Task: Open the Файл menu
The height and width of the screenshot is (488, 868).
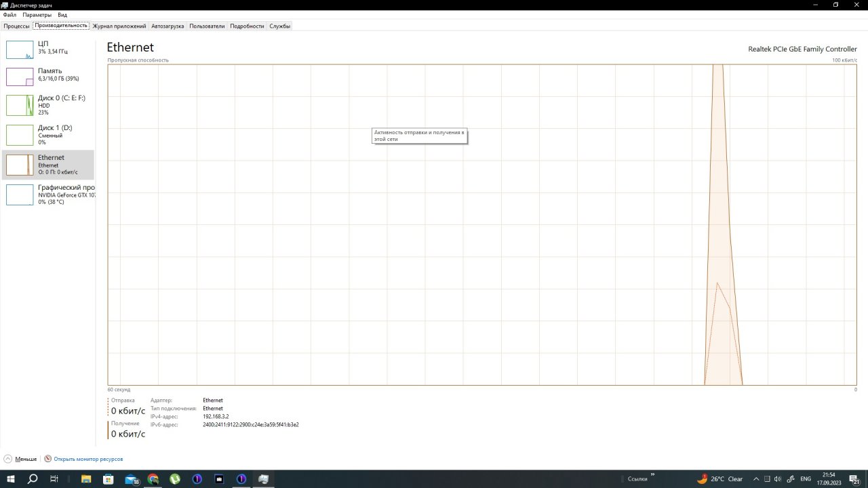Action: pos(9,14)
